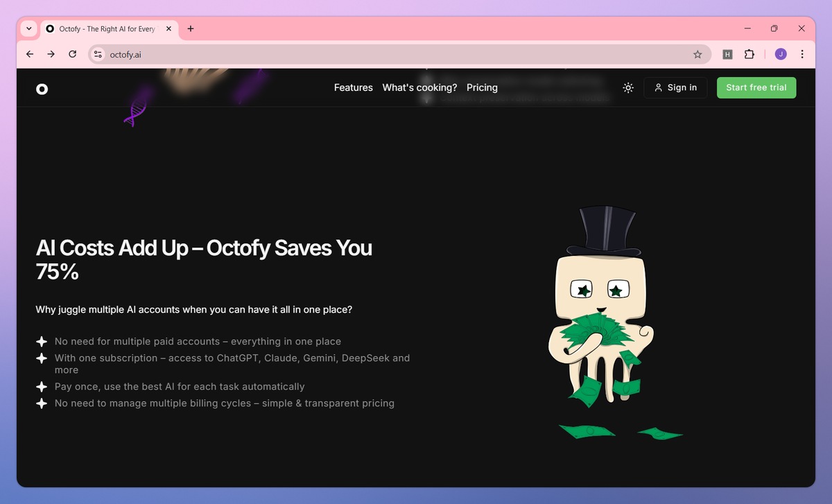Click the Octofy logo in the site header

click(42, 89)
